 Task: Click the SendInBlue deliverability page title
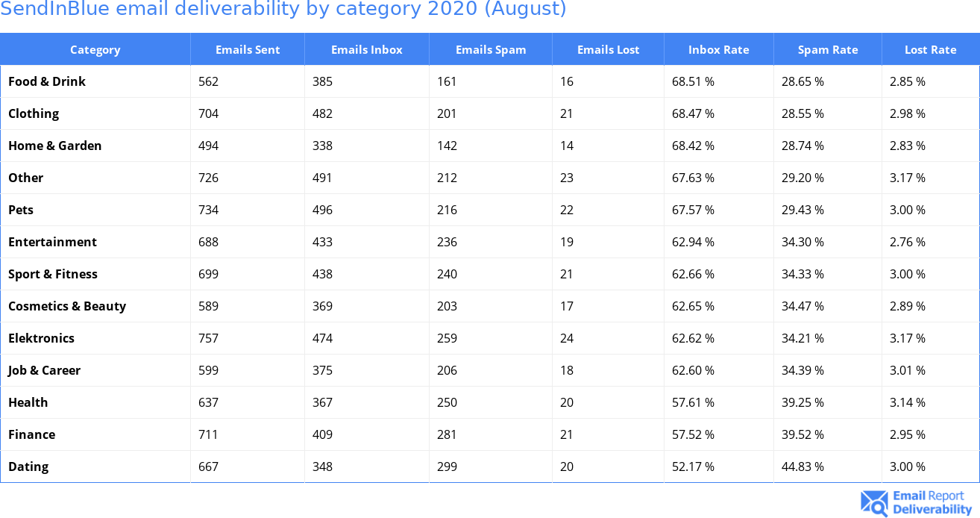(283, 10)
